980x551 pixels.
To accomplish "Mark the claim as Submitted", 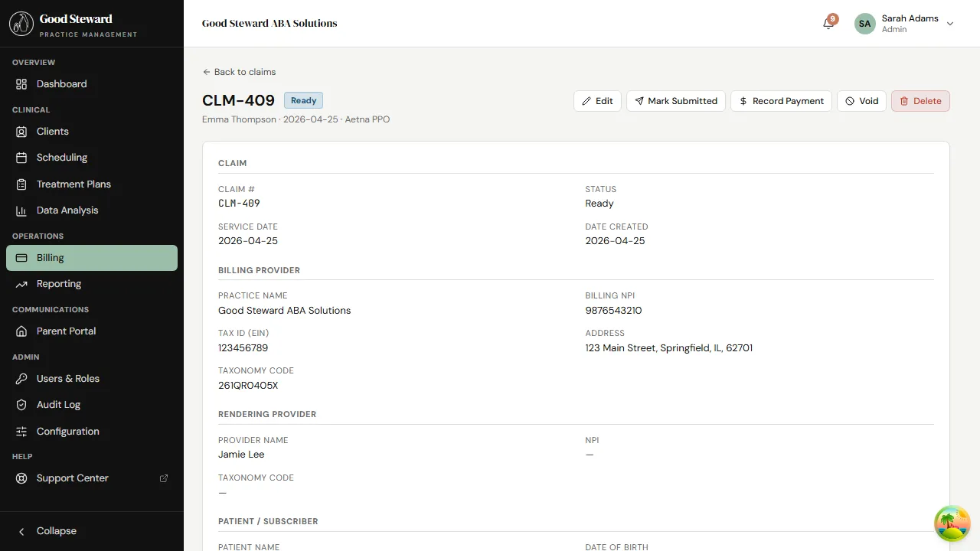I will (676, 101).
